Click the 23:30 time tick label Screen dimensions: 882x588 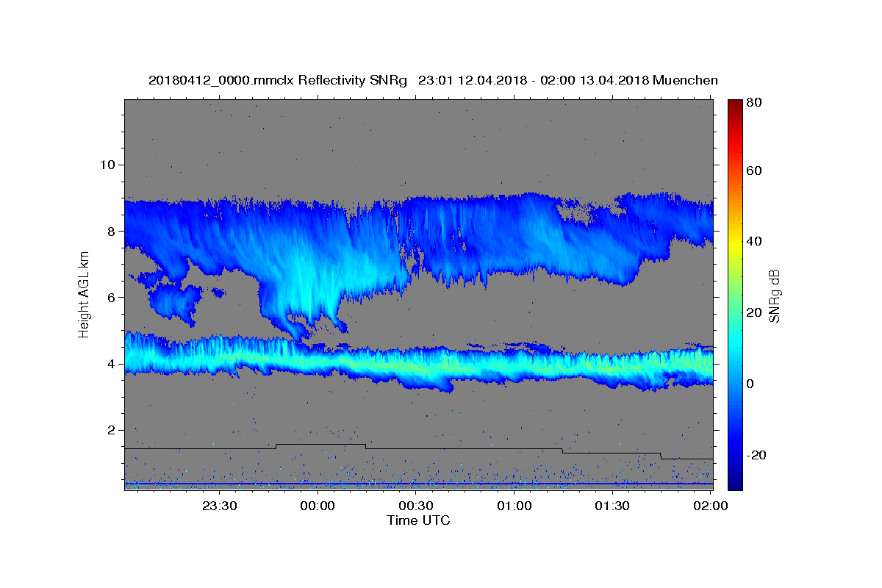[x=220, y=506]
